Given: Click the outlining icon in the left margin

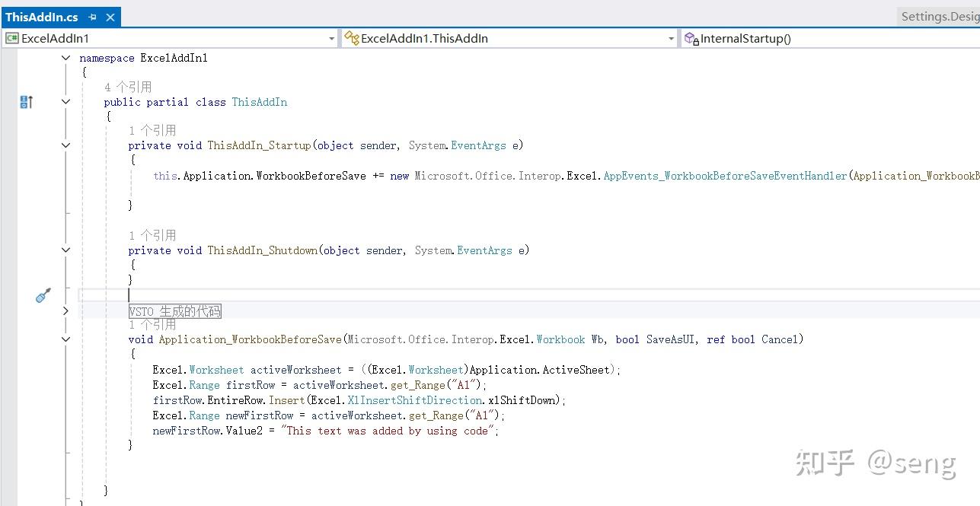Looking at the screenshot, I should [x=26, y=100].
